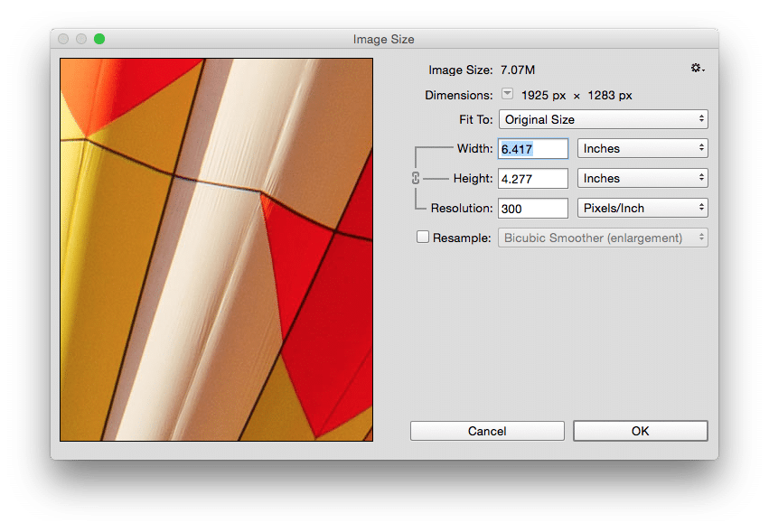Click the balloon image preview
This screenshot has width=769, height=532.
coord(216,249)
